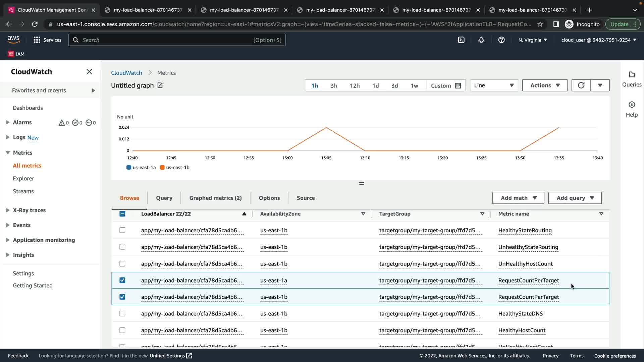Open AWS CloudShell terminal icon

coord(461,40)
